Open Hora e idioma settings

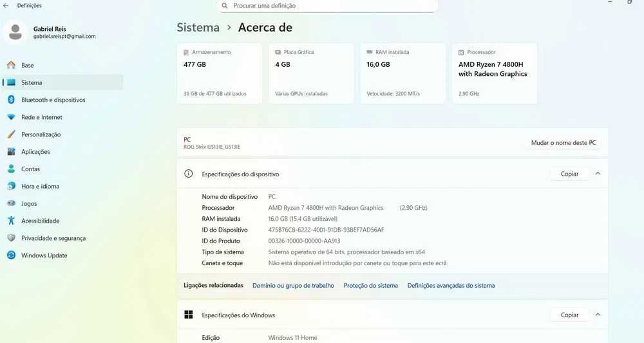pyautogui.click(x=62, y=186)
